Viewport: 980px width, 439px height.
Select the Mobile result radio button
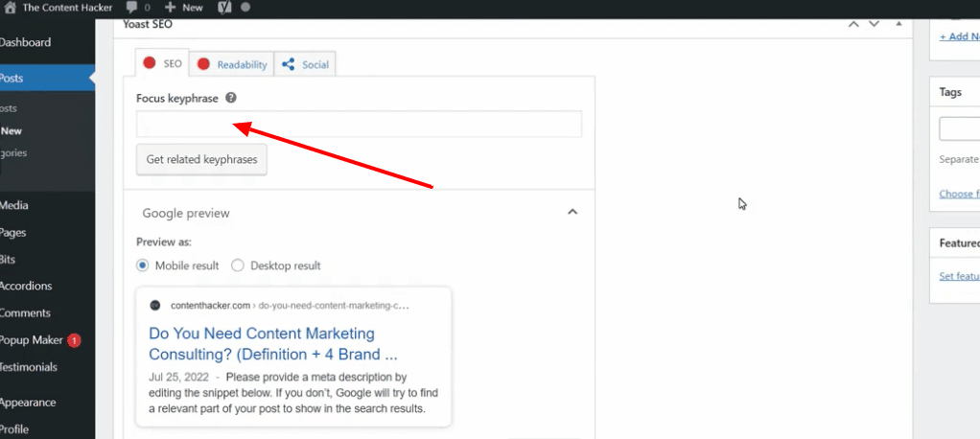[x=143, y=266]
